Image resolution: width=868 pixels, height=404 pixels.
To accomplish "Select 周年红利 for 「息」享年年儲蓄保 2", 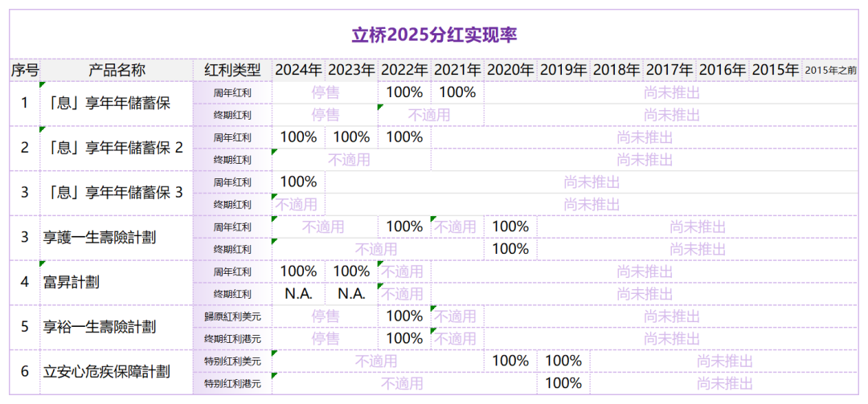I will 232,138.
